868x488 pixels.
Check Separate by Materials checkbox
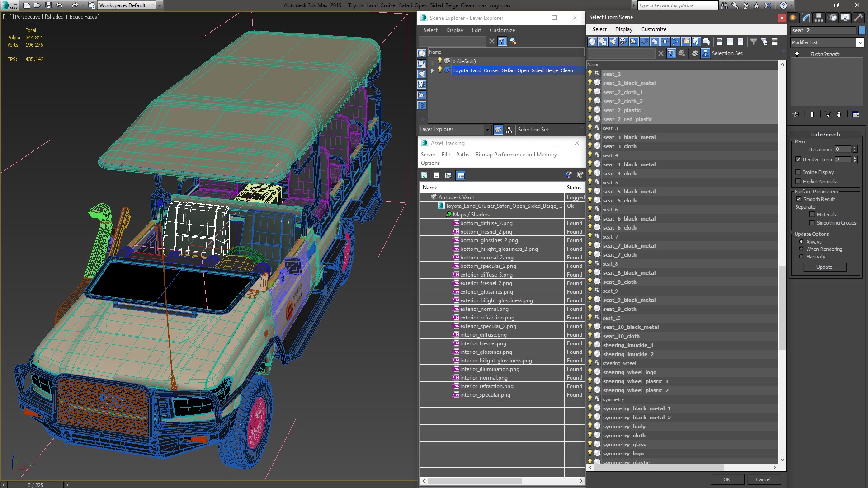[812, 215]
